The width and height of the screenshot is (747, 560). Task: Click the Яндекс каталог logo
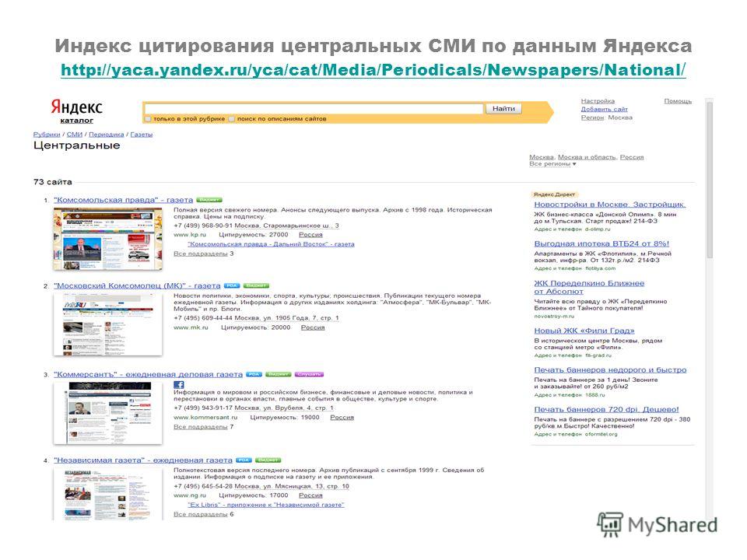[x=77, y=111]
